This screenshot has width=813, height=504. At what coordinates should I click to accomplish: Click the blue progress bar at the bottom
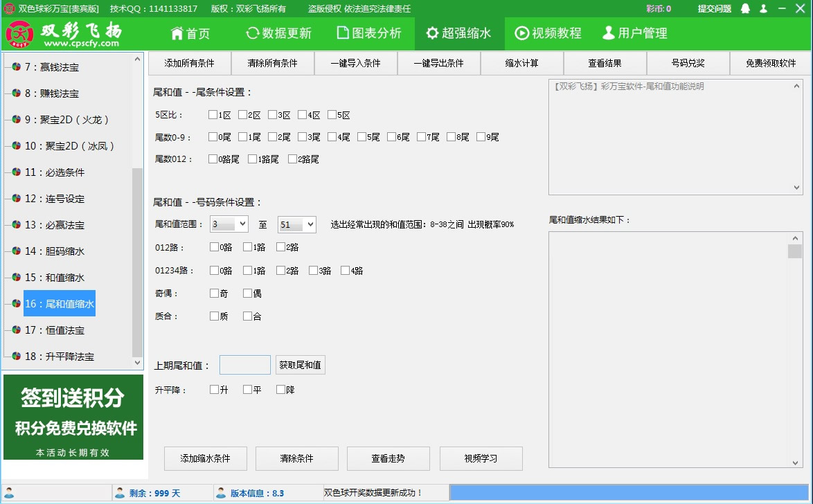tap(629, 493)
